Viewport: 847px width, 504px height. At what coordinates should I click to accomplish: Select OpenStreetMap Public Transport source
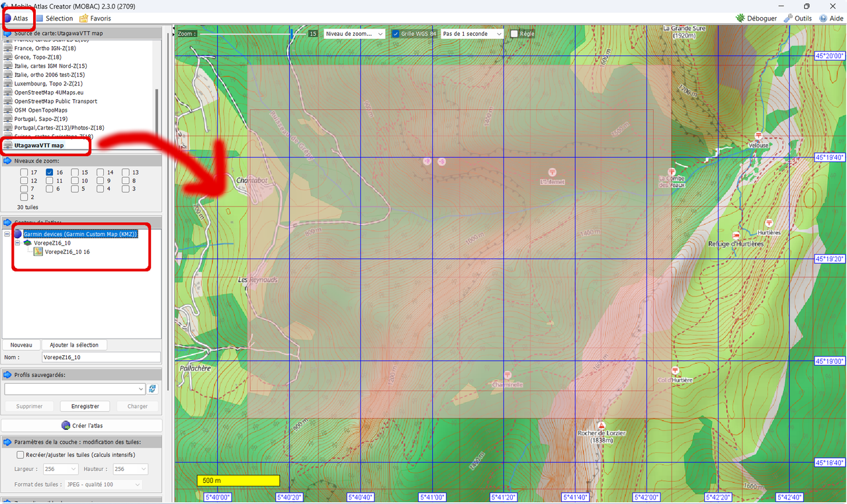pos(56,101)
